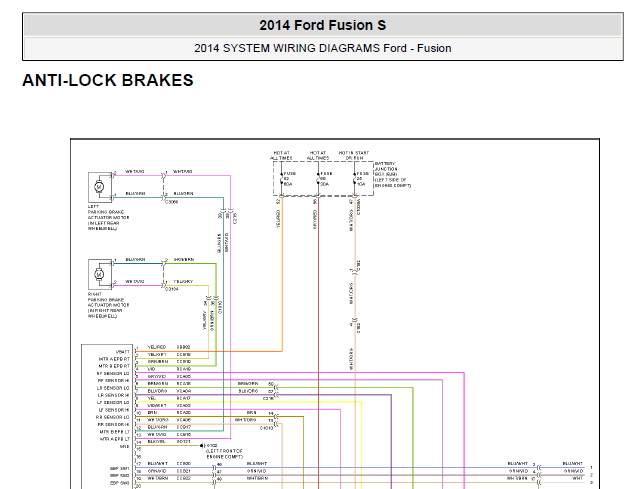Image resolution: width=631 pixels, height=489 pixels.
Task: Select the MTR B EPB LT pin label
Action: [x=115, y=432]
